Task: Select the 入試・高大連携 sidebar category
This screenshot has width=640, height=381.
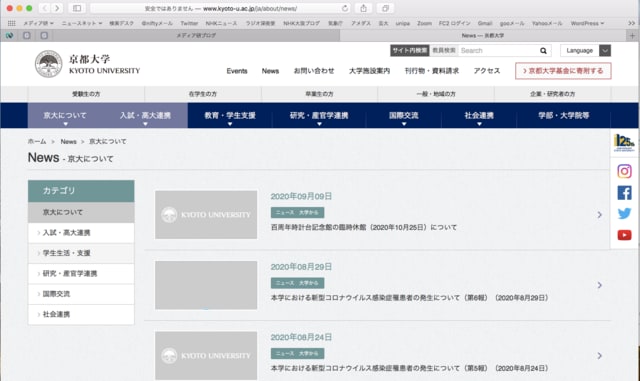Action: pos(81,233)
